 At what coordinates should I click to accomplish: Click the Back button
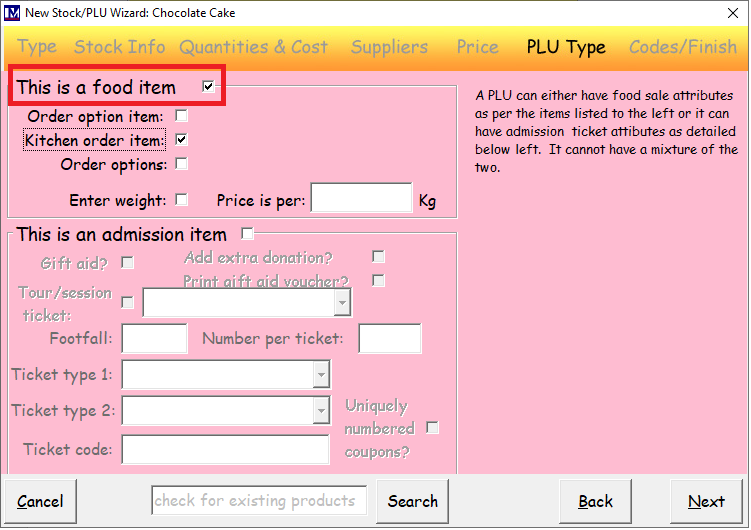tap(595, 501)
